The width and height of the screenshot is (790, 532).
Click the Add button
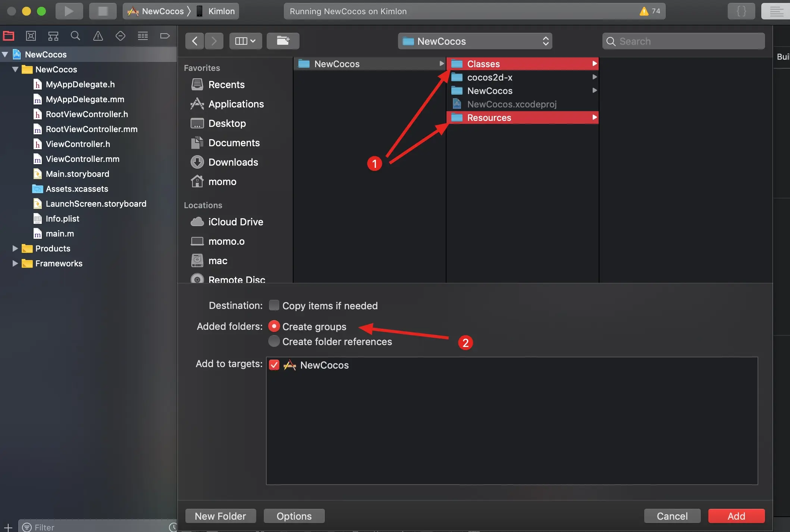coord(736,516)
